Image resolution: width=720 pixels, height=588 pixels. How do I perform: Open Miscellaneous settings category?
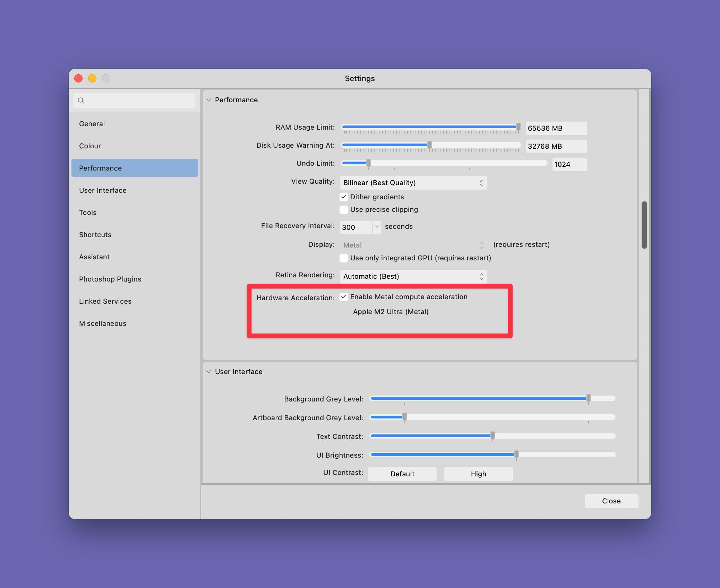(135, 323)
